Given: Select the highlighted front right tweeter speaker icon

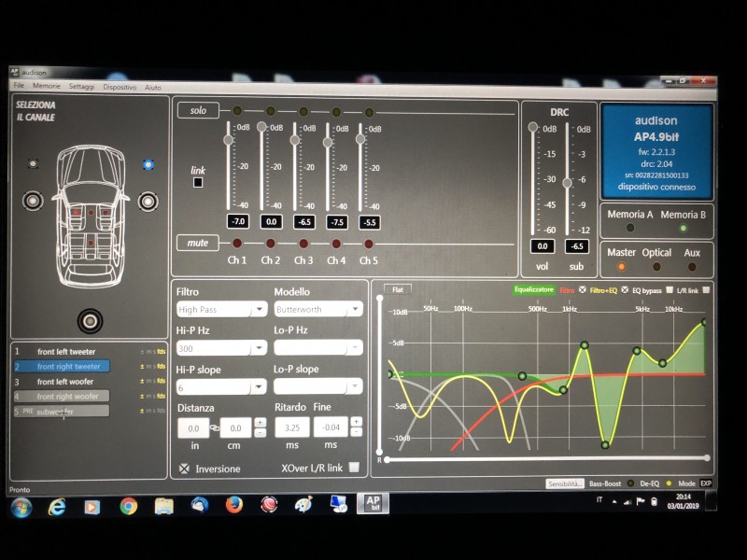Looking at the screenshot, I should pos(148,165).
